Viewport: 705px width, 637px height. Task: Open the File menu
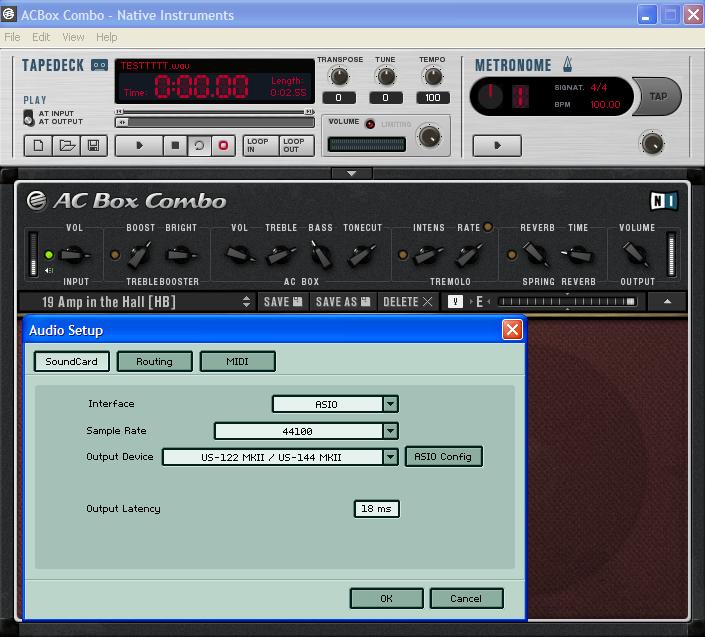pos(12,37)
